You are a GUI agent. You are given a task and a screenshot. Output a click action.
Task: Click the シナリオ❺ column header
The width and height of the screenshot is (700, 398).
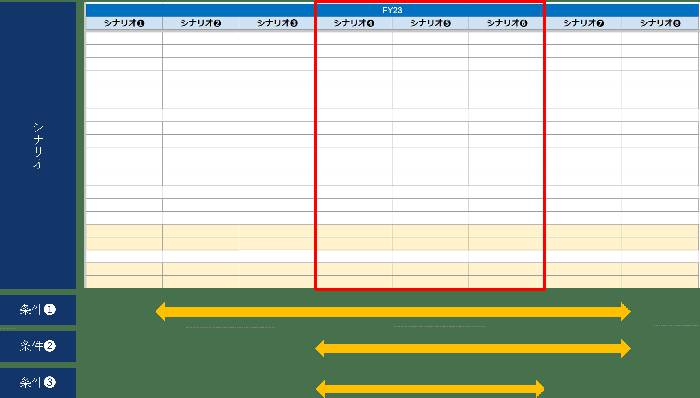coord(430,23)
